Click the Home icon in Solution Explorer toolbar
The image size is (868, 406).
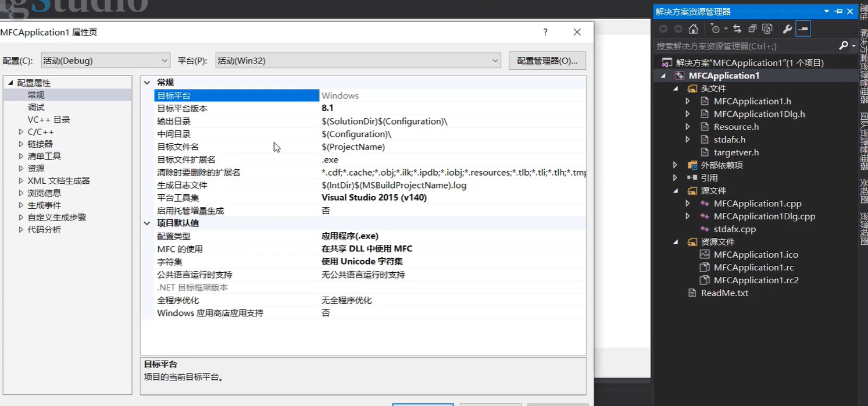coord(693,28)
